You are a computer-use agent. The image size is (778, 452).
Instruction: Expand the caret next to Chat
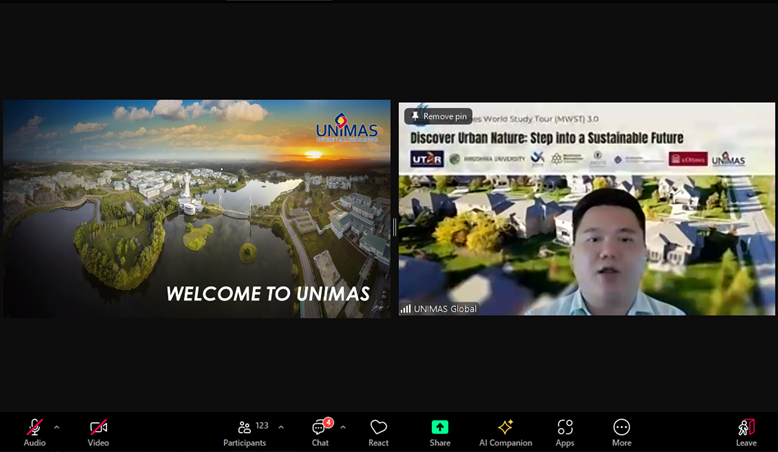[x=343, y=427]
